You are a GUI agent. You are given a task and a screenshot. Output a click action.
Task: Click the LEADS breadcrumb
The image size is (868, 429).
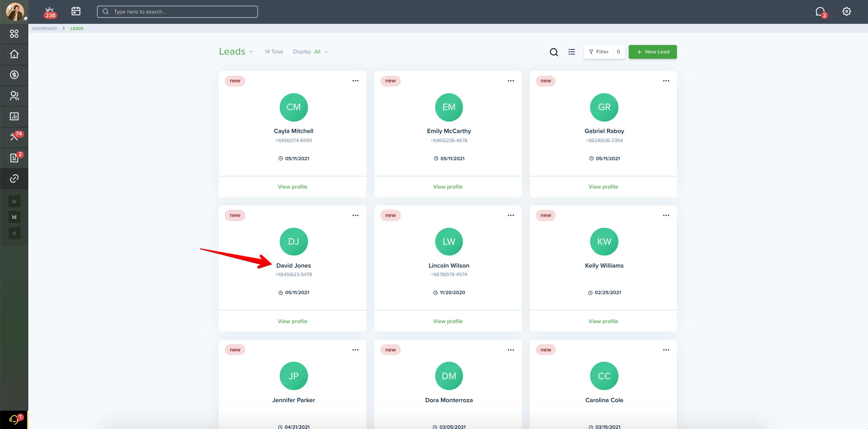click(77, 29)
